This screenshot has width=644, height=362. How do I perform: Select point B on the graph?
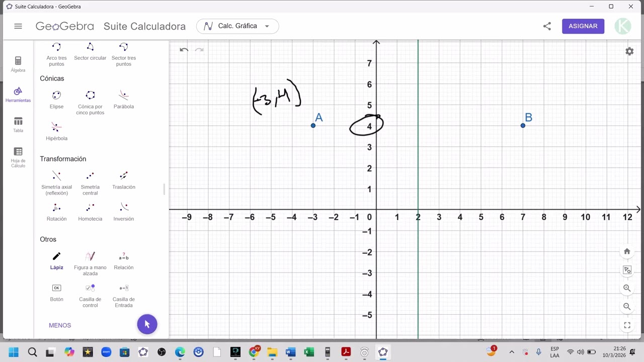coord(523,125)
